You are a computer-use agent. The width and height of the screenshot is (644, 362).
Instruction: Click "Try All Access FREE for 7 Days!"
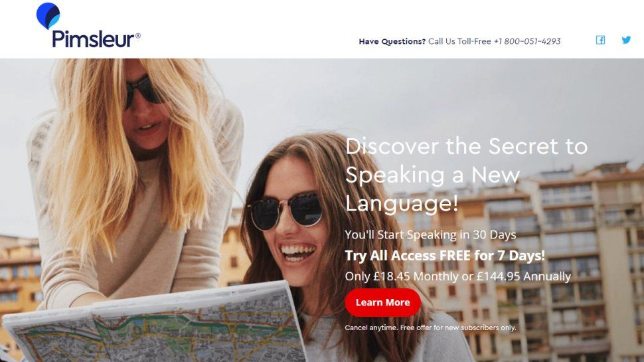click(445, 256)
